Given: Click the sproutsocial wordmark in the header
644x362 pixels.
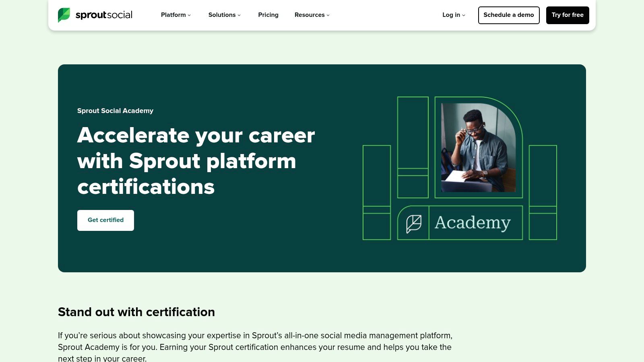Looking at the screenshot, I should coord(104,15).
